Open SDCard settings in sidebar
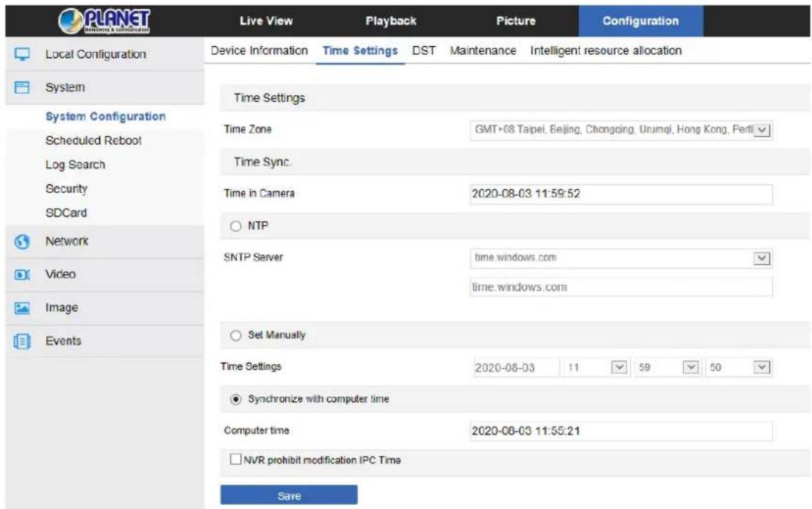Image resolution: width=812 pixels, height=509 pixels. click(66, 212)
